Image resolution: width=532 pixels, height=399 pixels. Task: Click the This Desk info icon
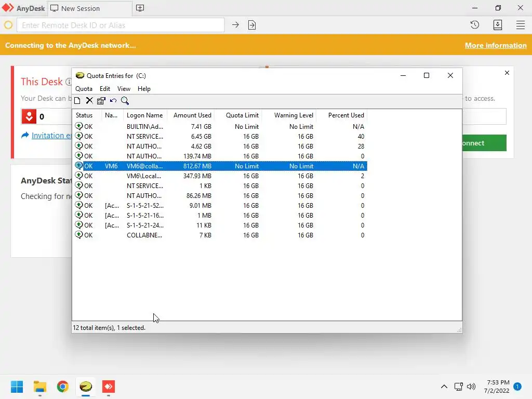69,82
